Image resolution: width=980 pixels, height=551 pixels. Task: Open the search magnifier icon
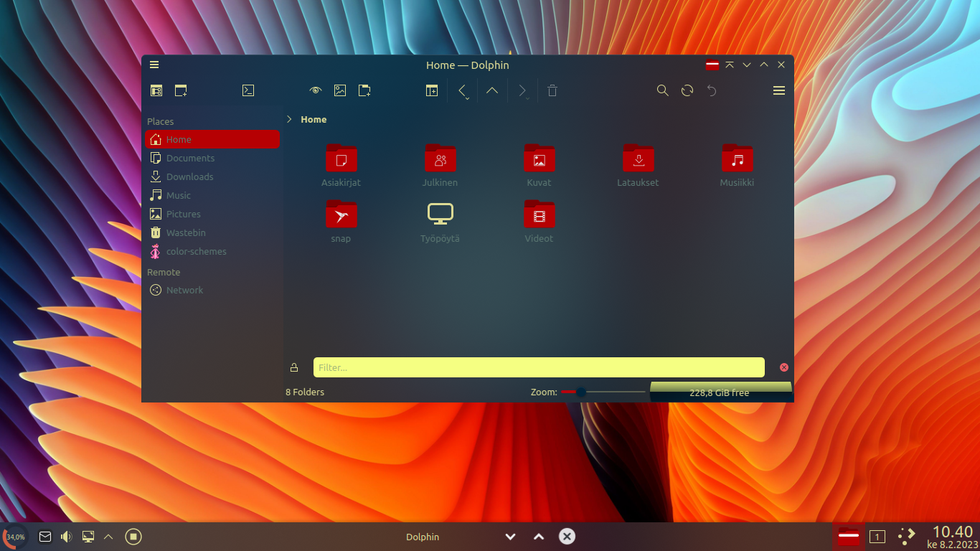663,90
